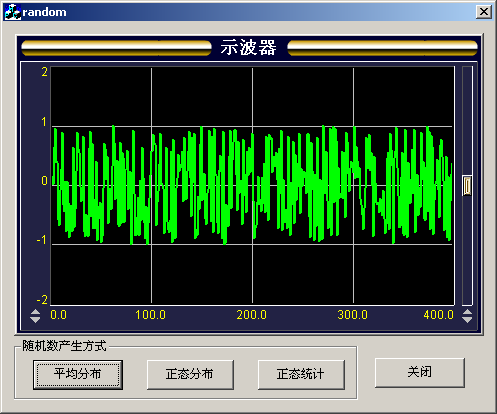Image resolution: width=497 pixels, height=414 pixels.
Task: Click the -2 y-axis label
Action: point(42,300)
